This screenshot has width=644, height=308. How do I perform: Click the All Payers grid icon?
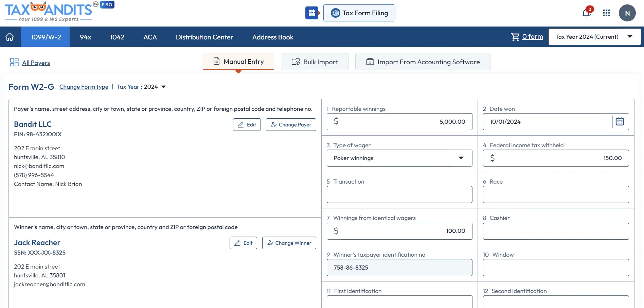pos(14,62)
